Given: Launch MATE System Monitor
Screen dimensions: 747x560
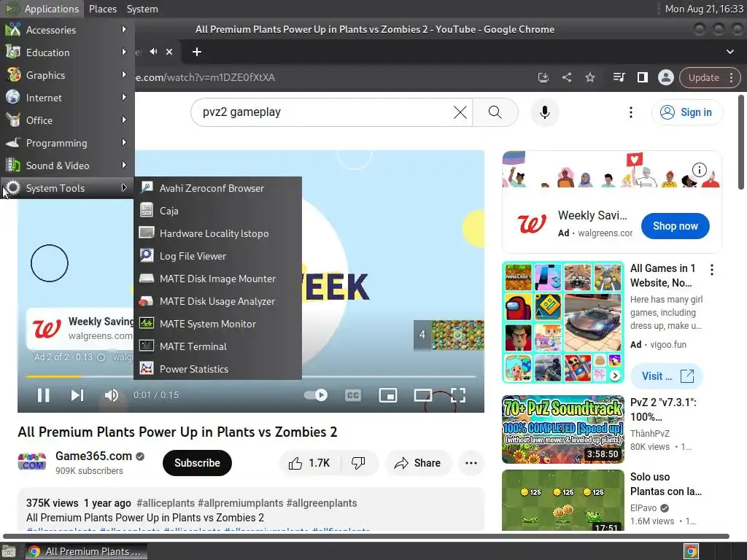Looking at the screenshot, I should click(217, 324).
